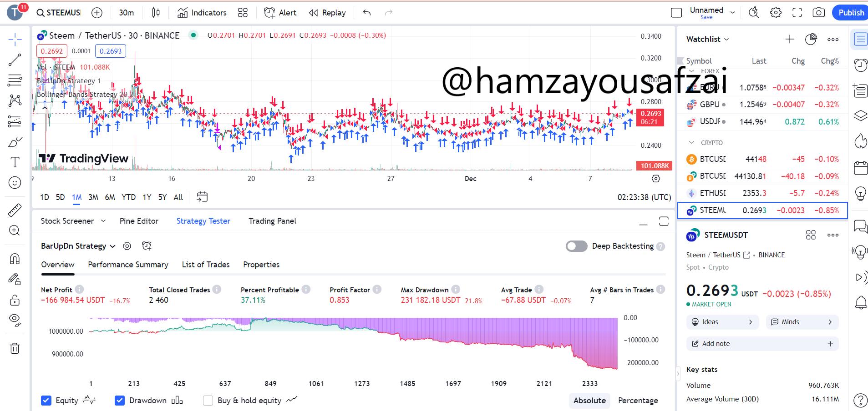Redo the last chart action

click(388, 13)
